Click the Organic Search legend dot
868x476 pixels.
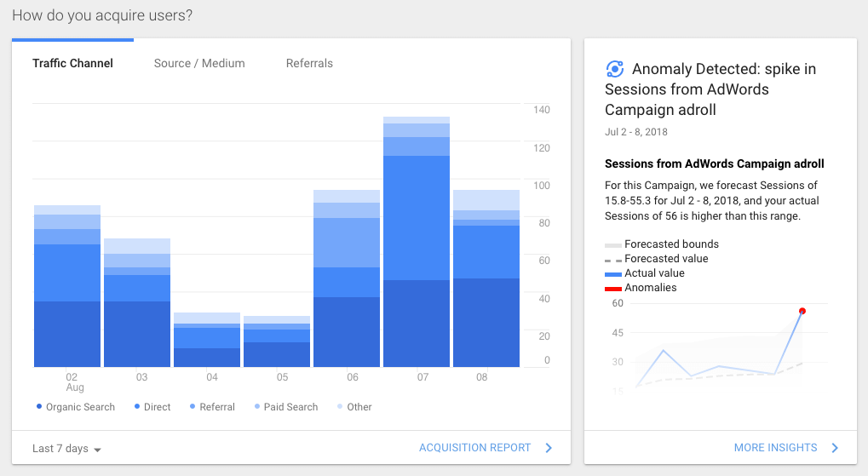[39, 406]
